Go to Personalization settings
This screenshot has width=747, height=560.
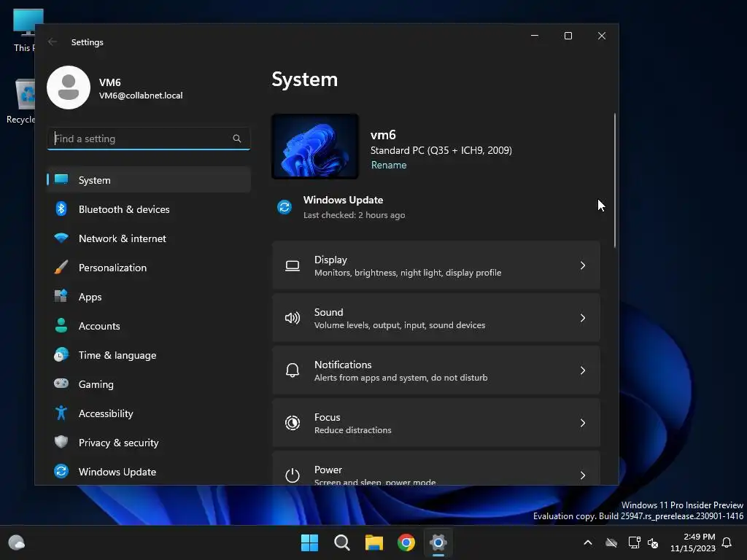149,268
